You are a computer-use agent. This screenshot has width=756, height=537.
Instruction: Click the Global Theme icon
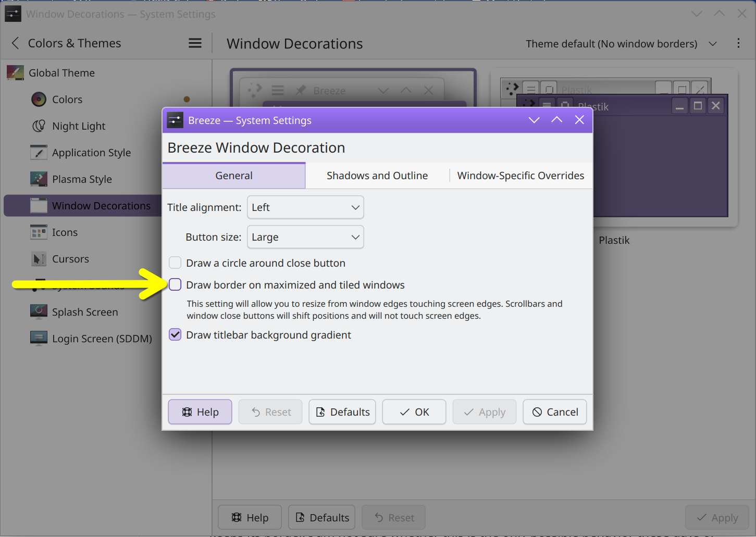coord(15,72)
